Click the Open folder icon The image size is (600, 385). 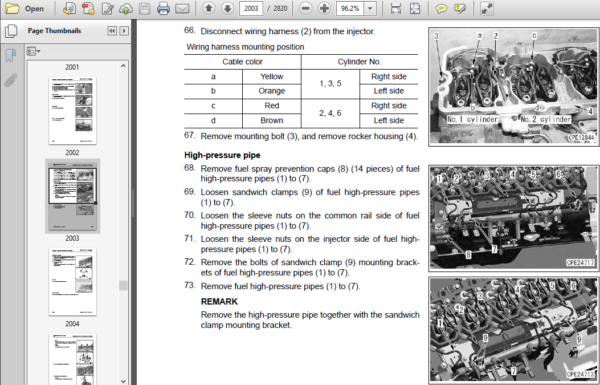tap(12, 8)
